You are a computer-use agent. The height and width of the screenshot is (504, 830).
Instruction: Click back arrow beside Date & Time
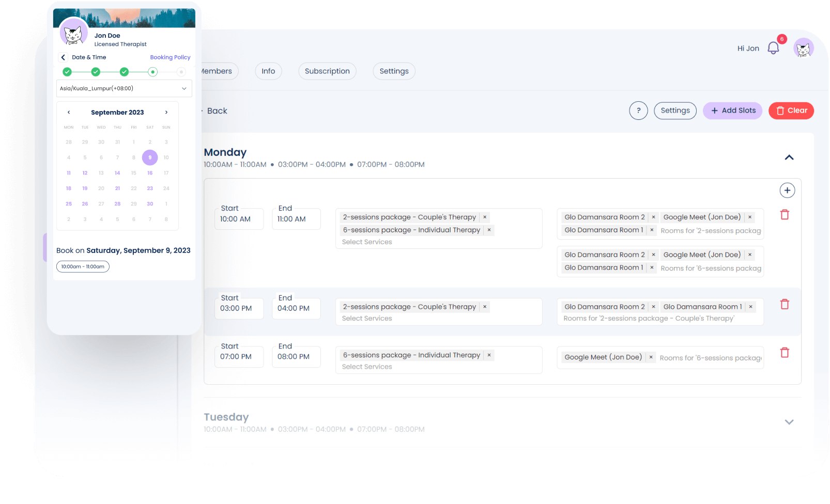click(63, 57)
